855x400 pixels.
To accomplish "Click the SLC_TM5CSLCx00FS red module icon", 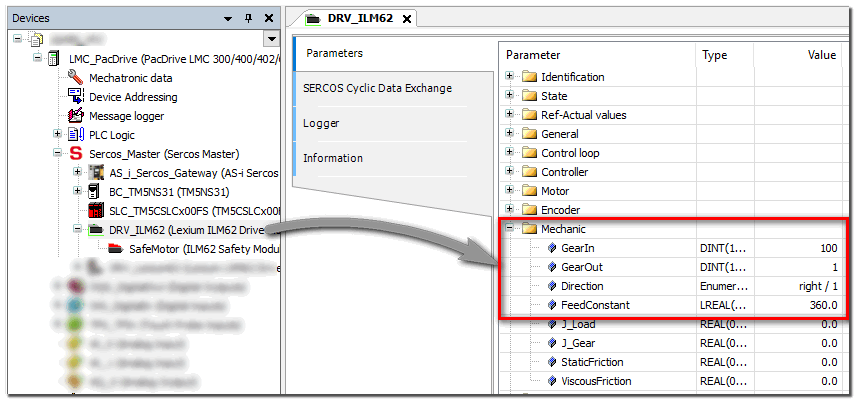I will (x=96, y=211).
